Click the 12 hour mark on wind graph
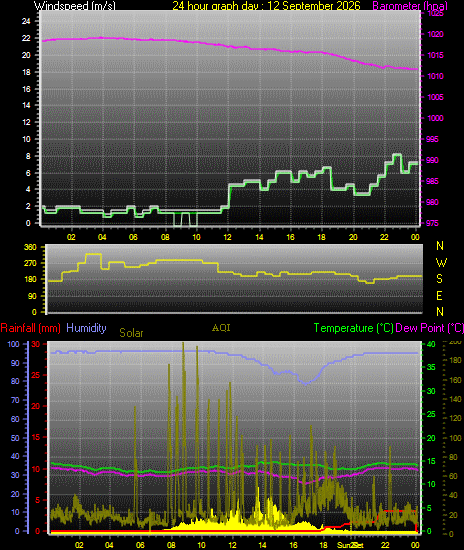 pyautogui.click(x=228, y=237)
